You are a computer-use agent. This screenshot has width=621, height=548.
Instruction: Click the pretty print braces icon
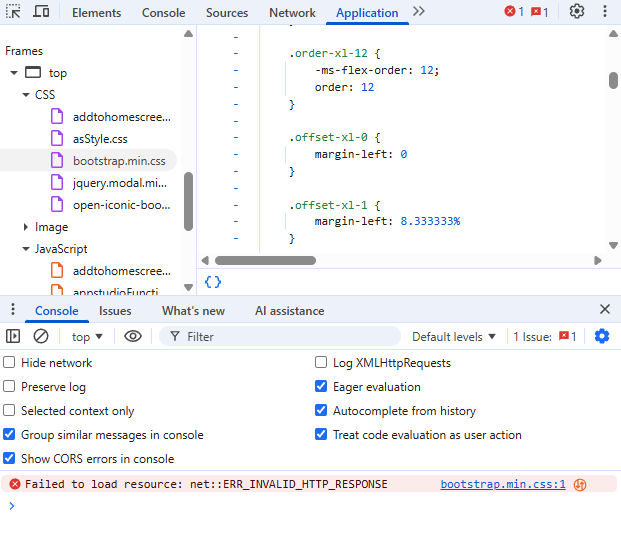213,282
